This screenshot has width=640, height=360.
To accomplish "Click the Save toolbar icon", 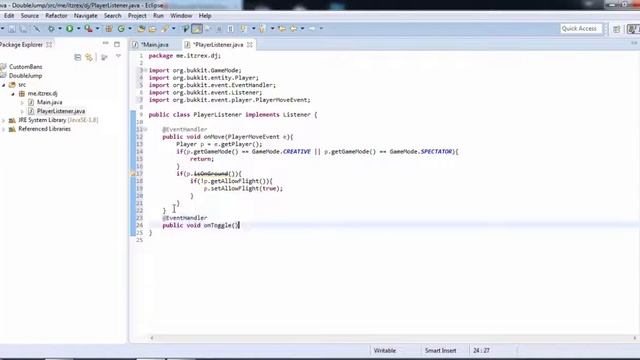I will [12, 29].
